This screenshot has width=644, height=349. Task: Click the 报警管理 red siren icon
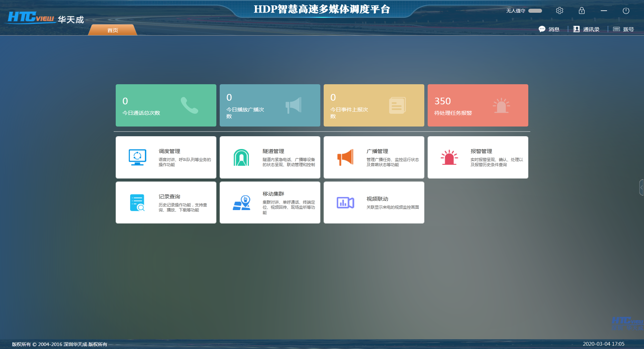[449, 157]
